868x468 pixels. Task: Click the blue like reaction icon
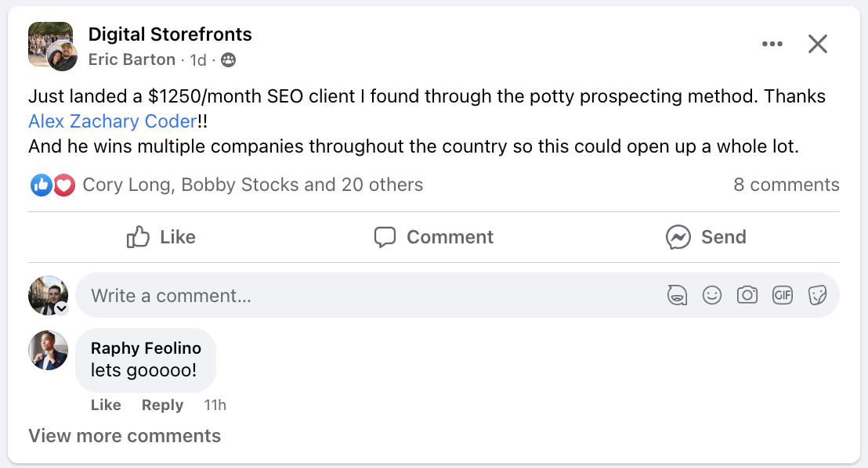click(x=41, y=185)
